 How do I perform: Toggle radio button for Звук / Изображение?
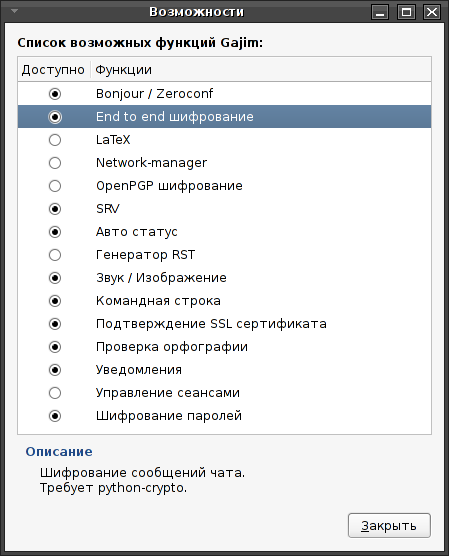[55, 278]
